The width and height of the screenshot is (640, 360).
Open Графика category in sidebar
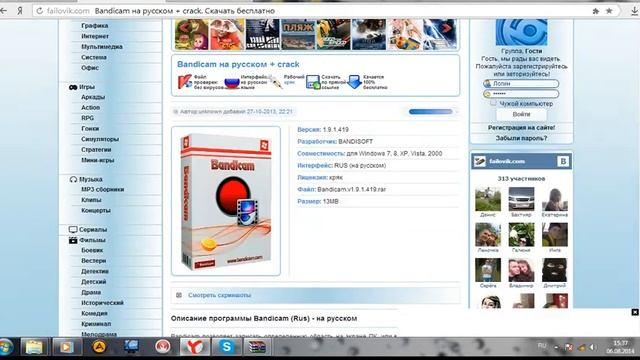tap(95, 26)
